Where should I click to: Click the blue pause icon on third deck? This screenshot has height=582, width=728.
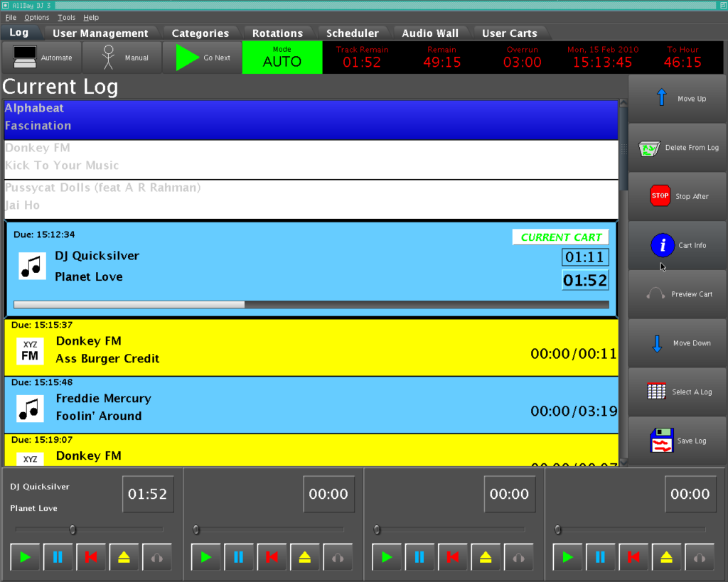(419, 556)
